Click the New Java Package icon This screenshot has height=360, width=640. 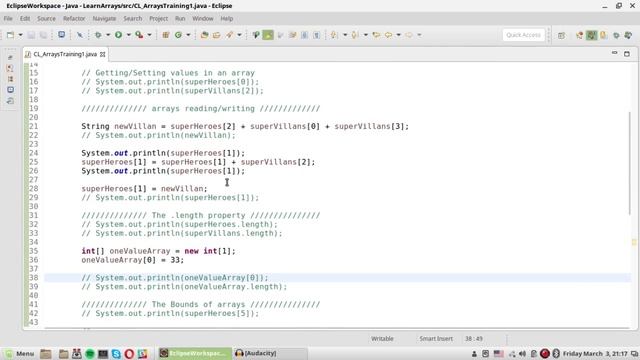click(166, 35)
